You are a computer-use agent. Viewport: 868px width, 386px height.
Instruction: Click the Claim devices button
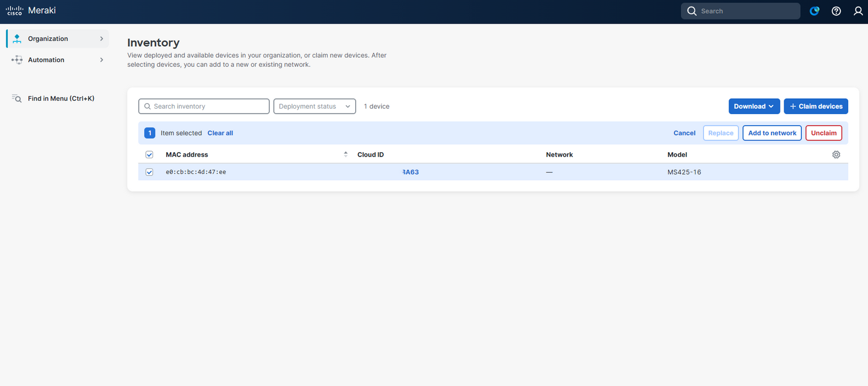(816, 106)
